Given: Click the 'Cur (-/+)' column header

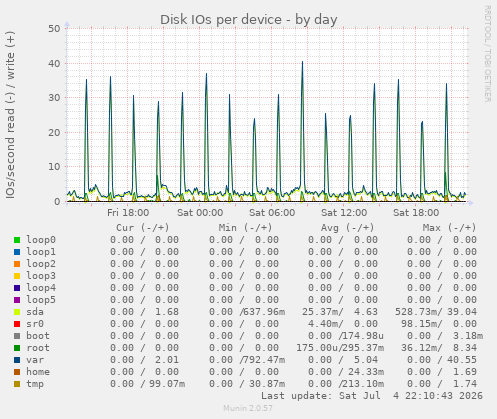Looking at the screenshot, I should (143, 228).
